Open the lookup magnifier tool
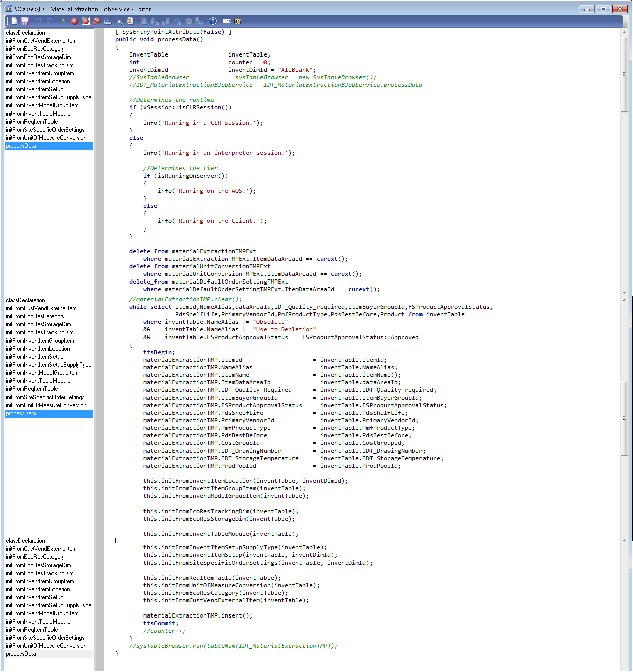 [x=118, y=21]
